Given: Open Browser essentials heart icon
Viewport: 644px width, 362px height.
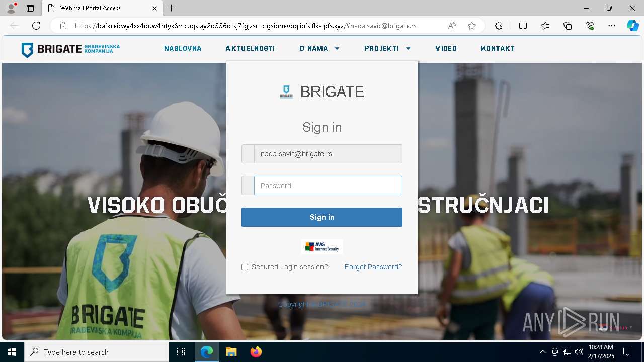Looking at the screenshot, I should (590, 26).
